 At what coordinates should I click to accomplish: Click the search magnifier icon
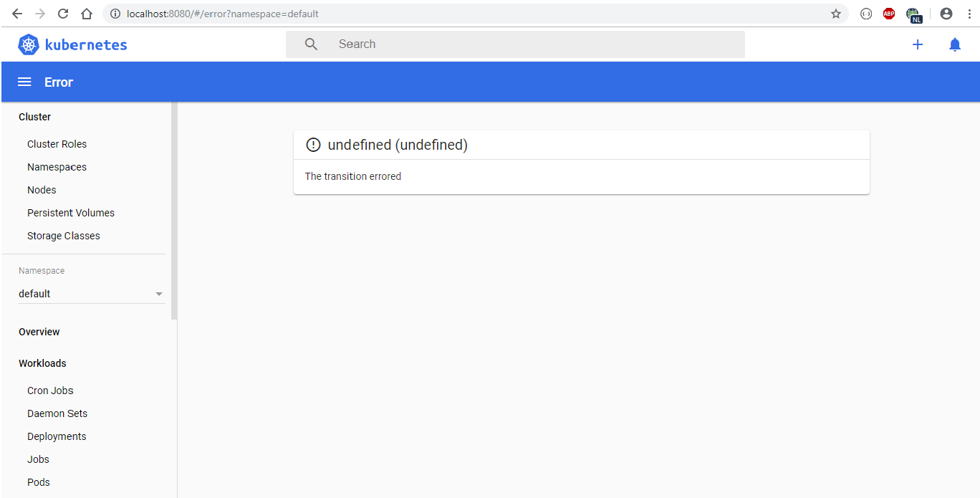[311, 44]
